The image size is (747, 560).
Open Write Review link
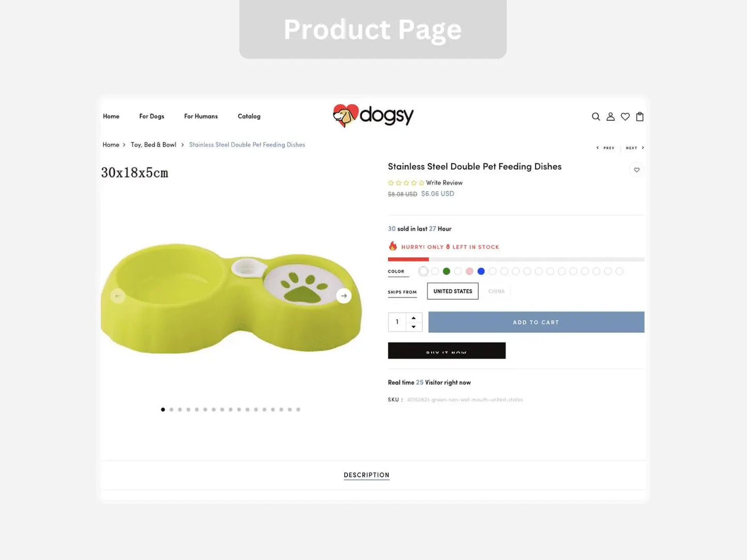pyautogui.click(x=444, y=183)
